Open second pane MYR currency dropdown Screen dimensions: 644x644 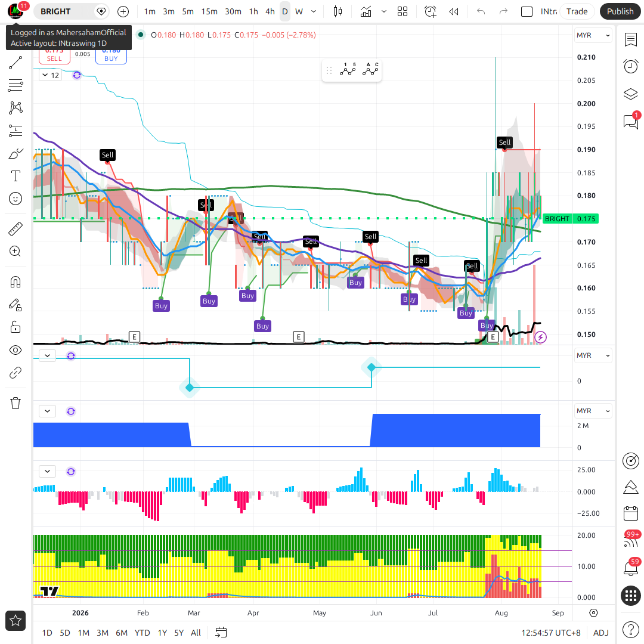[x=593, y=355]
